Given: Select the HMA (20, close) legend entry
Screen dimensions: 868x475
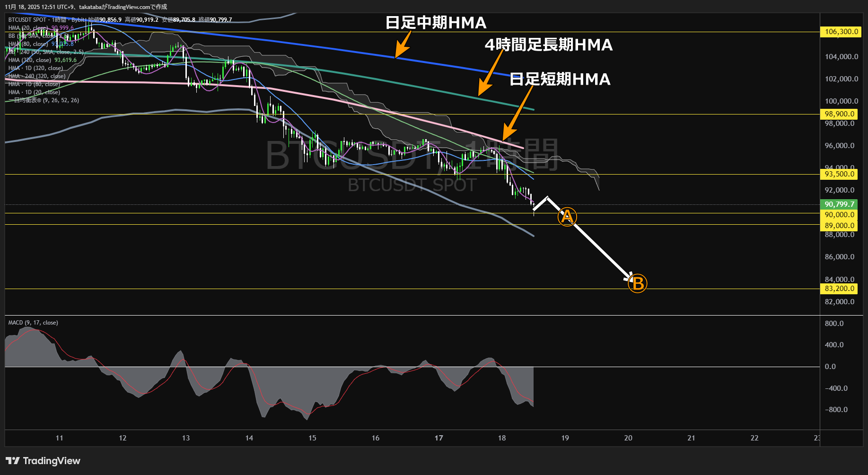Looking at the screenshot, I should (28, 28).
